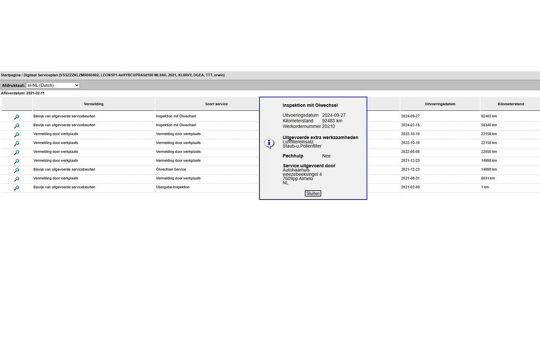Click Service uitgevoerd door heading in popup
This screenshot has width=540, height=360.
point(309,165)
